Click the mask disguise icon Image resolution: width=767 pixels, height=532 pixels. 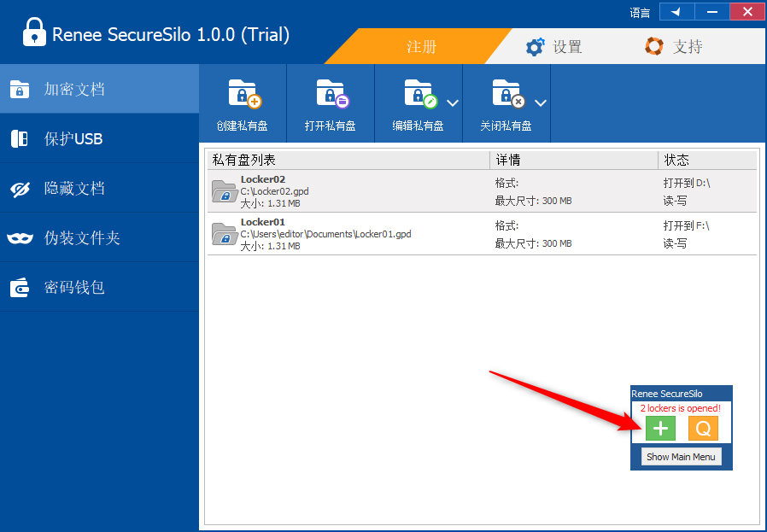(x=20, y=238)
